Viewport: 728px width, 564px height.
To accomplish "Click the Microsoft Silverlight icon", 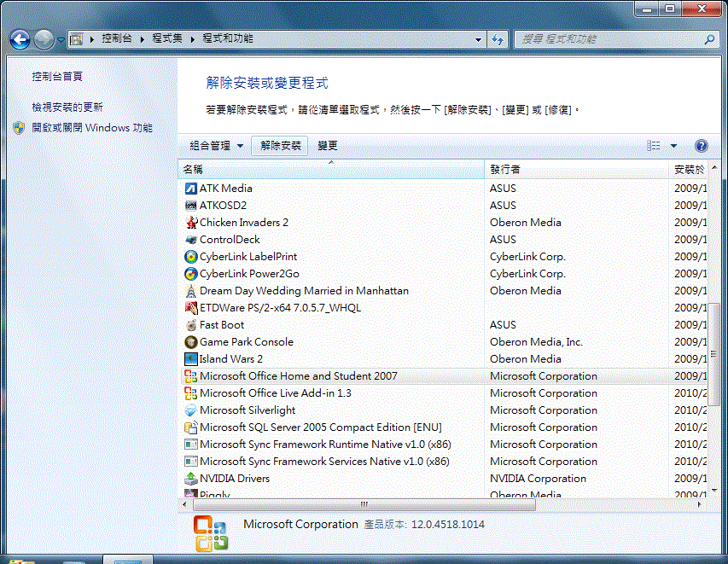I will [x=191, y=410].
